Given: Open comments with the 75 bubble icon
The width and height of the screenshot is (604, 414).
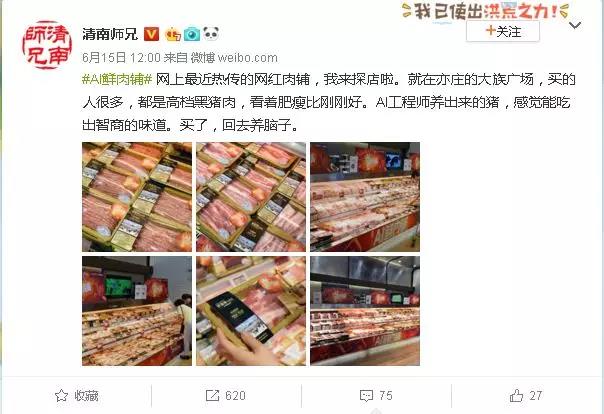Looking at the screenshot, I should tap(366, 396).
